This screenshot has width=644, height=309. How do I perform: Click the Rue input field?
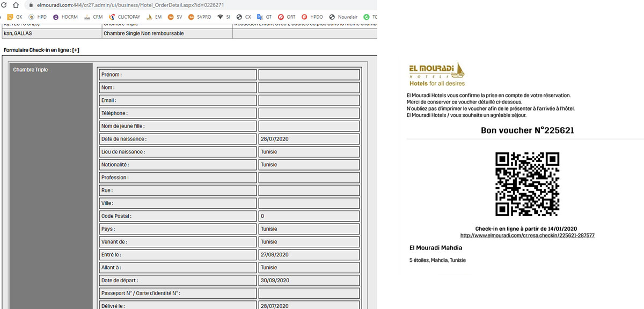pyautogui.click(x=309, y=190)
